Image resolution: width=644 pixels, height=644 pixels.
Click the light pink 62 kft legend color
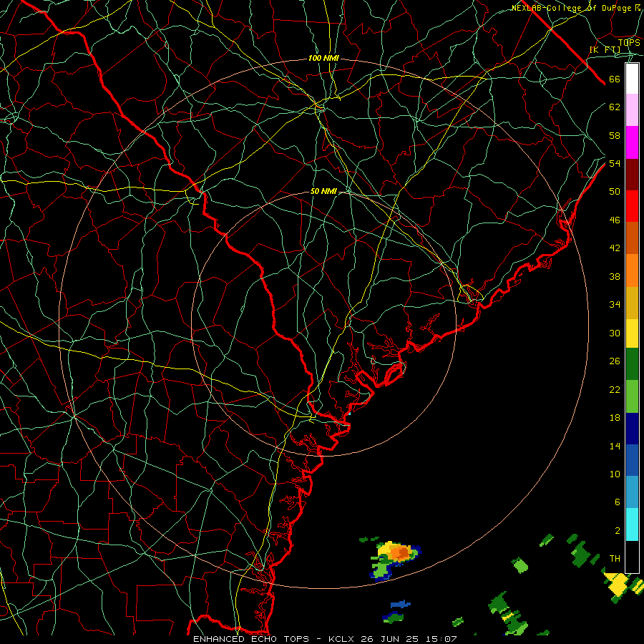[x=632, y=110]
